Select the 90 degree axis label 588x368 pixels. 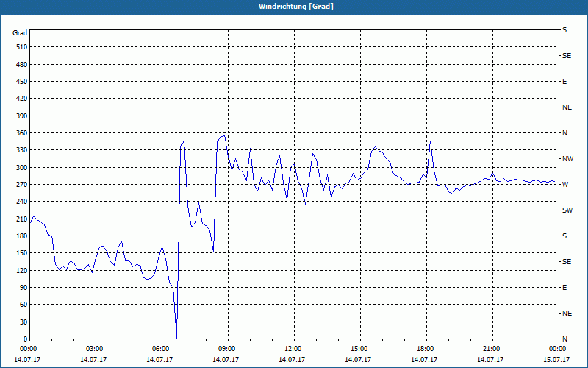click(24, 288)
